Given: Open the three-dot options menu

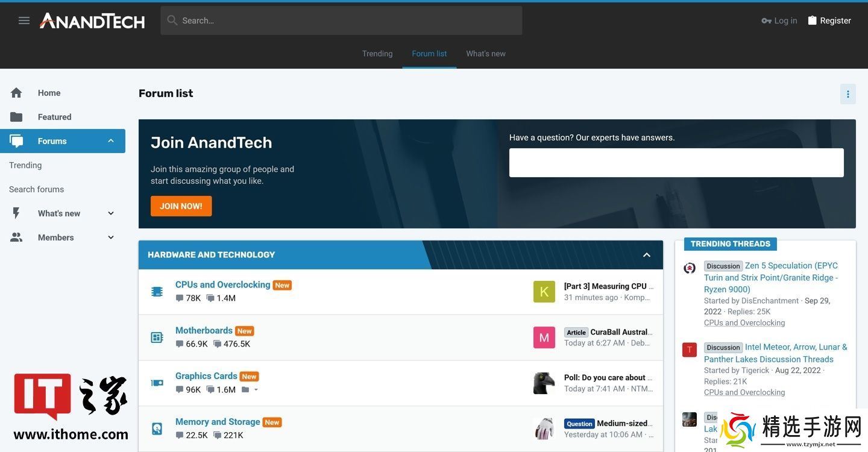Looking at the screenshot, I should 848,94.
